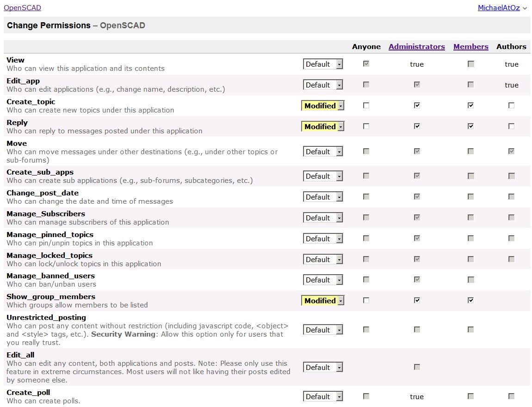Open the View permission Default dropdown

323,64
